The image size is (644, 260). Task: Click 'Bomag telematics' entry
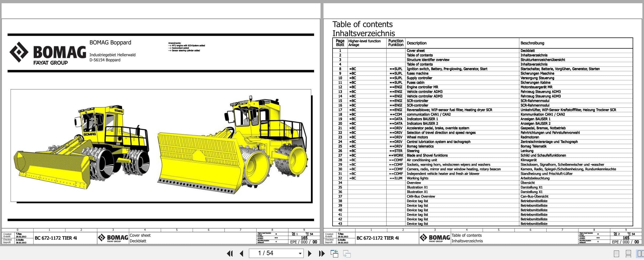pyautogui.click(x=420, y=146)
